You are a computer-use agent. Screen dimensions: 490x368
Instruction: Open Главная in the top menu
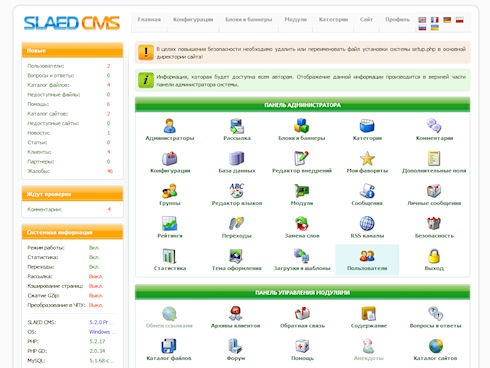coord(149,20)
